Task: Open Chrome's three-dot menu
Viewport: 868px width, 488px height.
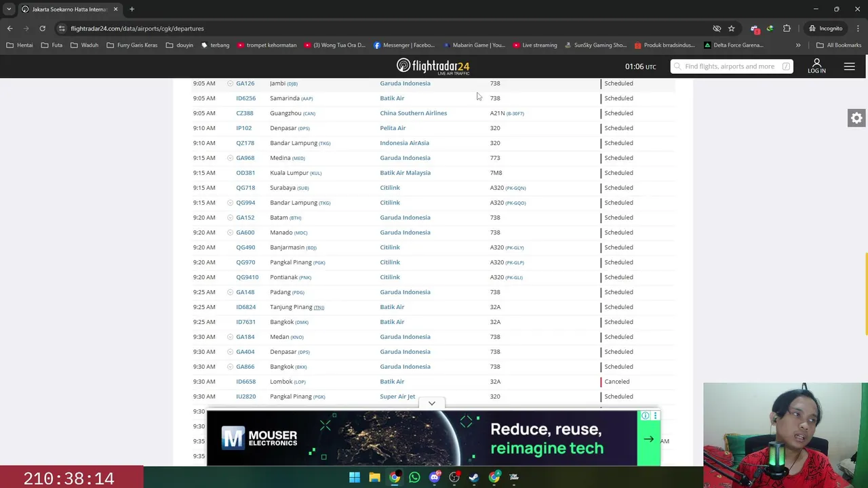Action: 859,28
